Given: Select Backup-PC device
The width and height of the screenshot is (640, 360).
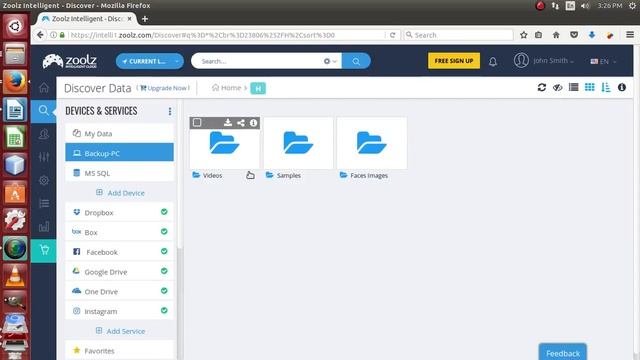Looking at the screenshot, I should point(119,153).
